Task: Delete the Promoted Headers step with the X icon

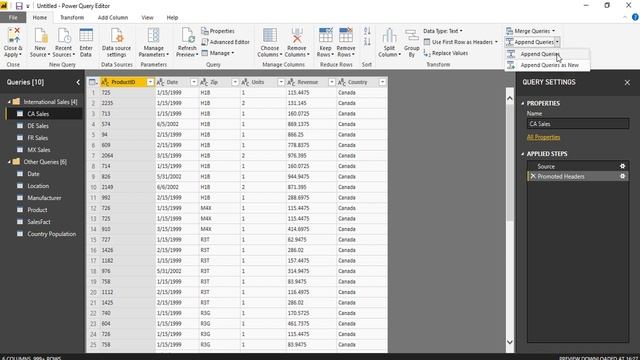Action: point(533,176)
